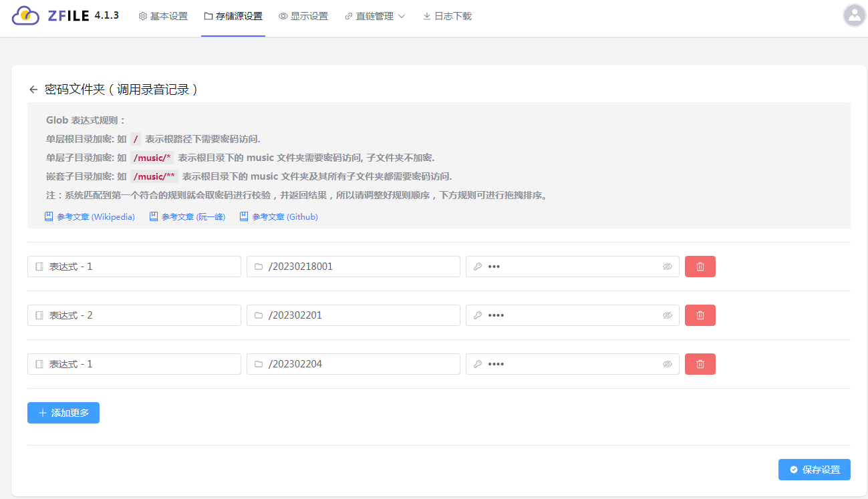Click the user avatar in the top corner

(x=854, y=15)
